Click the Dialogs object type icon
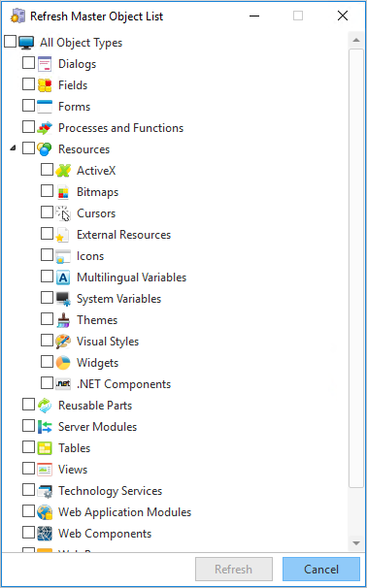Viewport: 367px width, 588px height. [x=45, y=64]
